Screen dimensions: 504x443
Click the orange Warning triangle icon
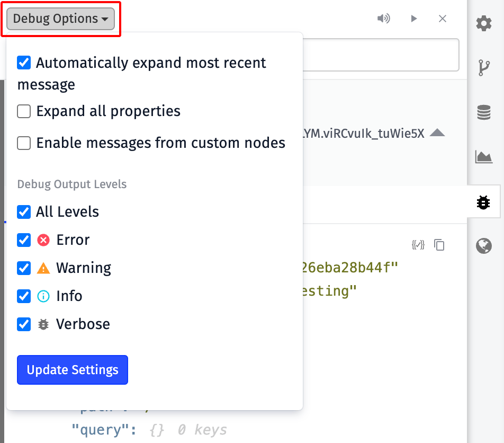click(43, 268)
